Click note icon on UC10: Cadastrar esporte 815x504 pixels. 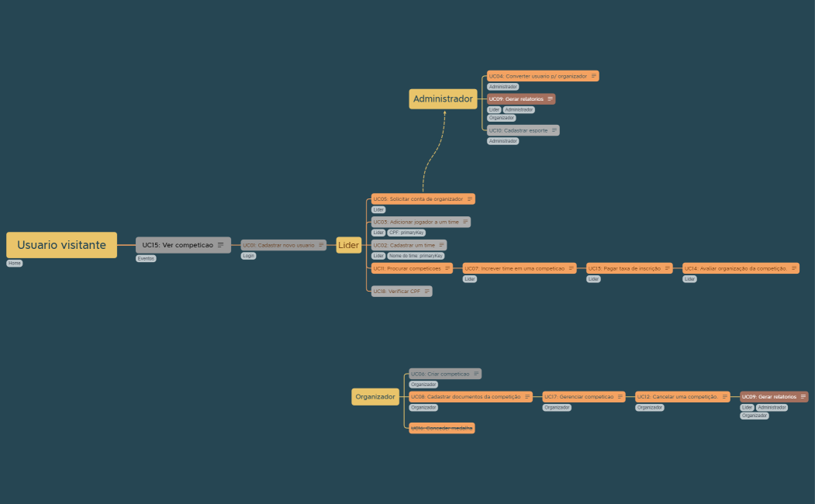pos(554,130)
